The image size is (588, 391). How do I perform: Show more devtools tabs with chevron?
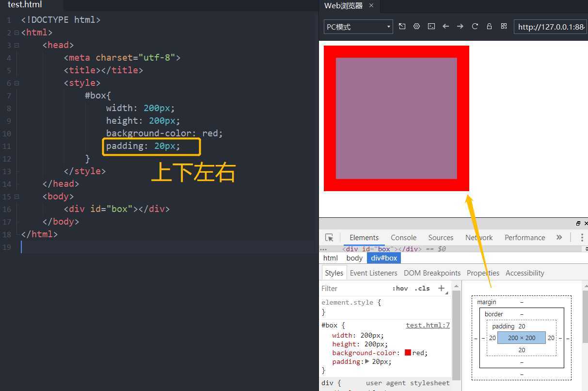559,237
